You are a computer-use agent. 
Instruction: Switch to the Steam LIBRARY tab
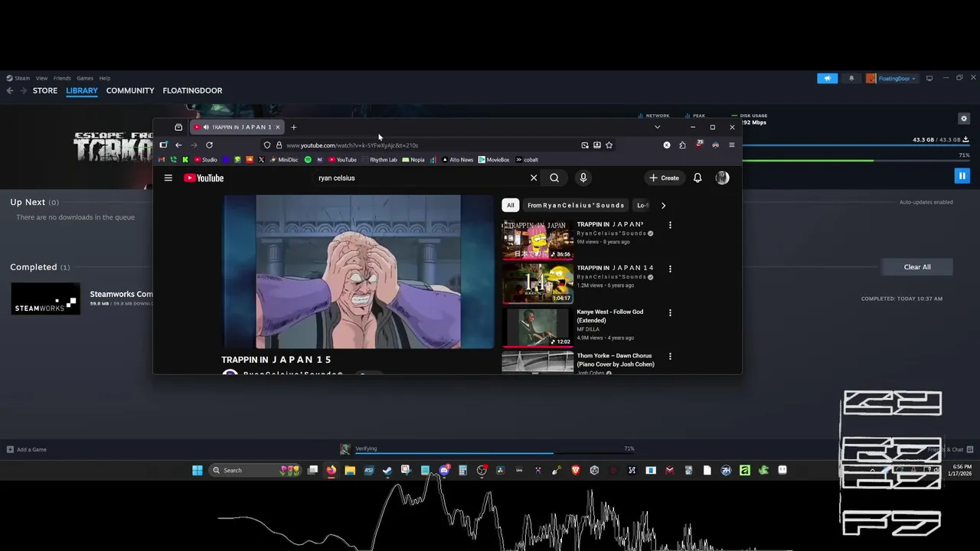pyautogui.click(x=82, y=90)
